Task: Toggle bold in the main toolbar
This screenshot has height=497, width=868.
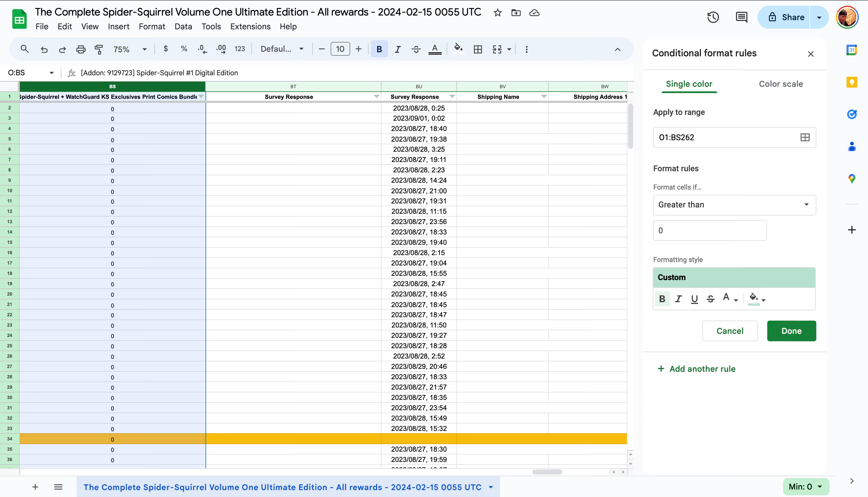Action: click(x=379, y=49)
